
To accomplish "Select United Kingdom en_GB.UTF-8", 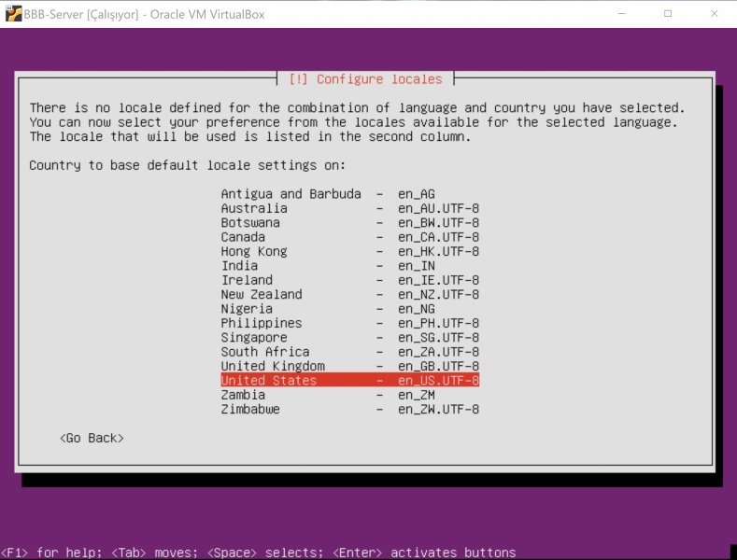I will click(349, 366).
